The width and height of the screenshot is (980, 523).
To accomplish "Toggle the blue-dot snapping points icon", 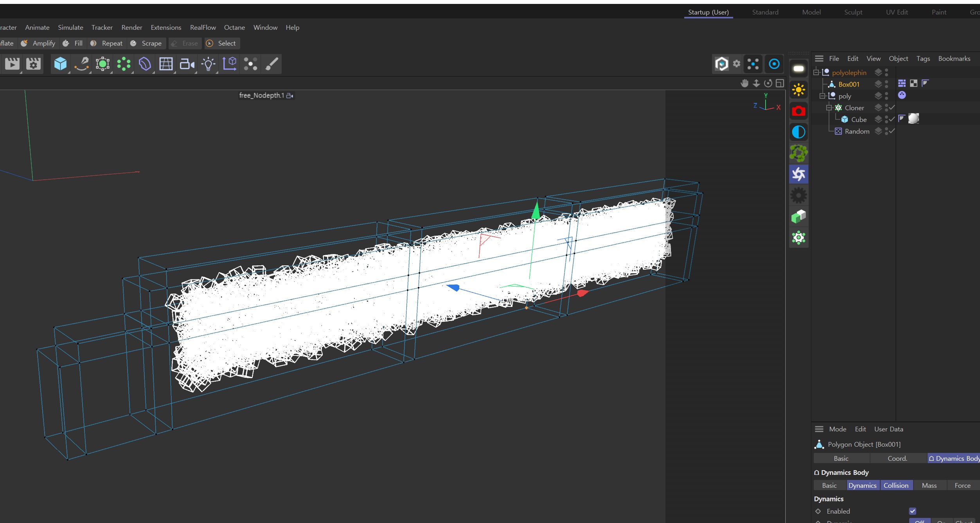I will [753, 64].
